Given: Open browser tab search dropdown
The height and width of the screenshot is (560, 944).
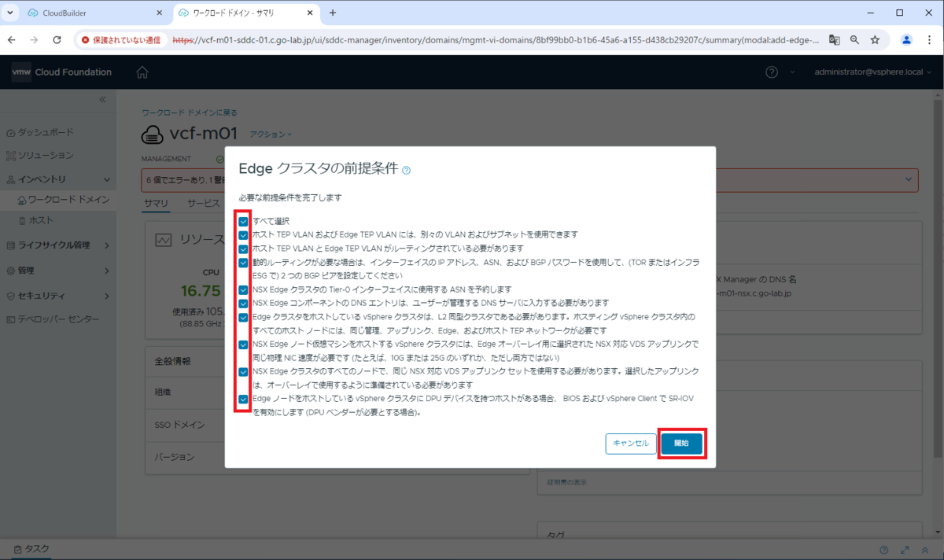Looking at the screenshot, I should 9,13.
